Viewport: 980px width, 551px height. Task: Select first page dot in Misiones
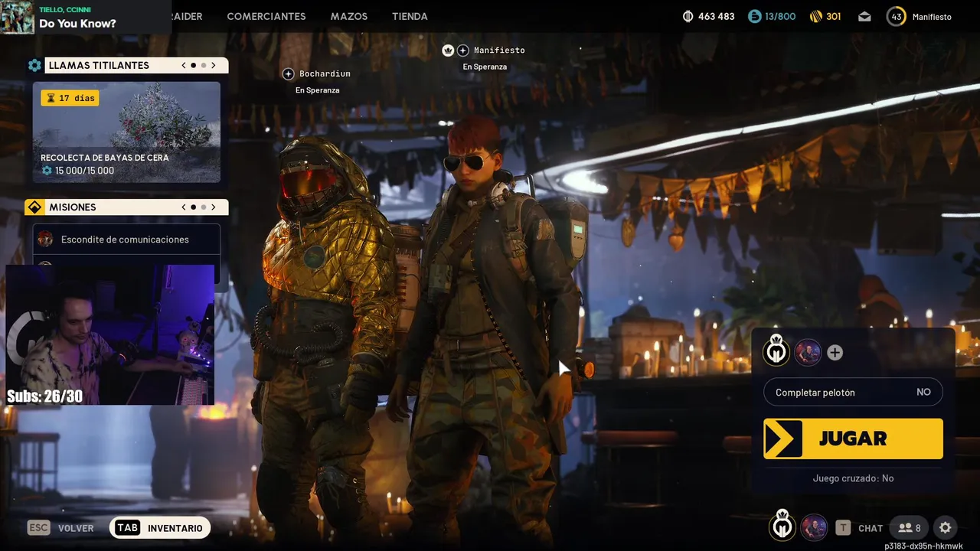pos(193,207)
